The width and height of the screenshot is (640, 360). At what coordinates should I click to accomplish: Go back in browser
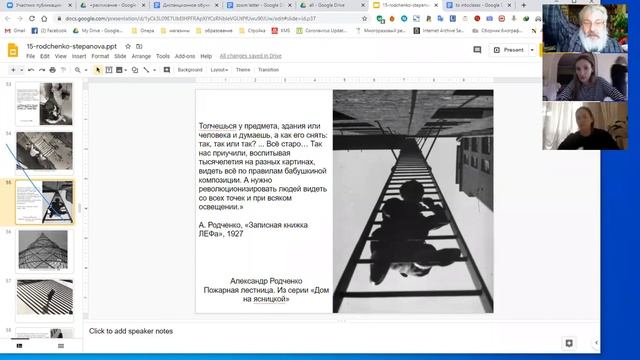coord(8,19)
